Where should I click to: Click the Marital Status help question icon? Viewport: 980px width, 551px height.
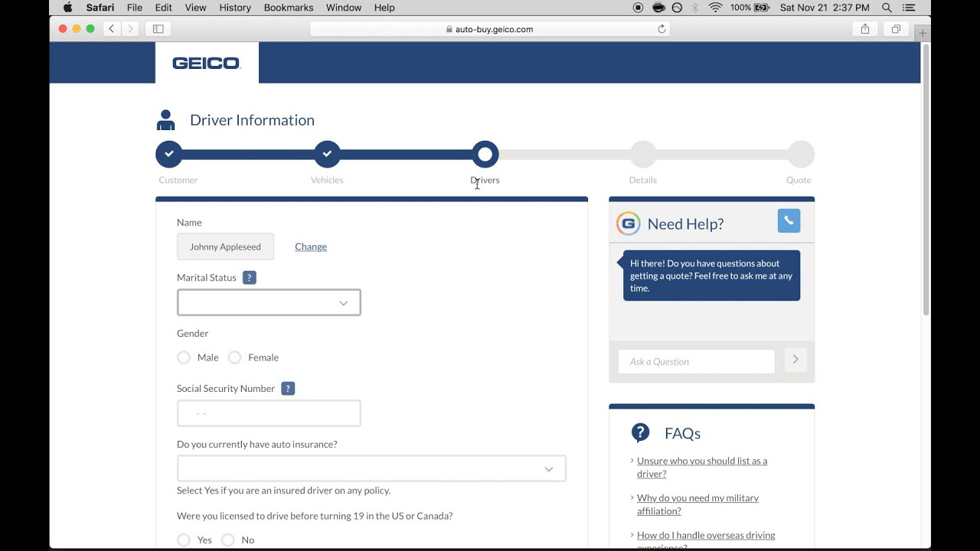249,278
